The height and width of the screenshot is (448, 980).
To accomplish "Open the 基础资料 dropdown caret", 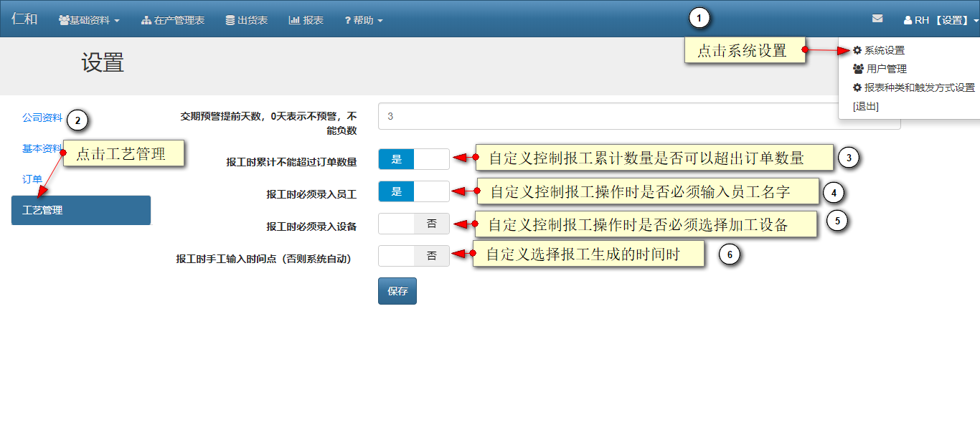I will (x=117, y=21).
